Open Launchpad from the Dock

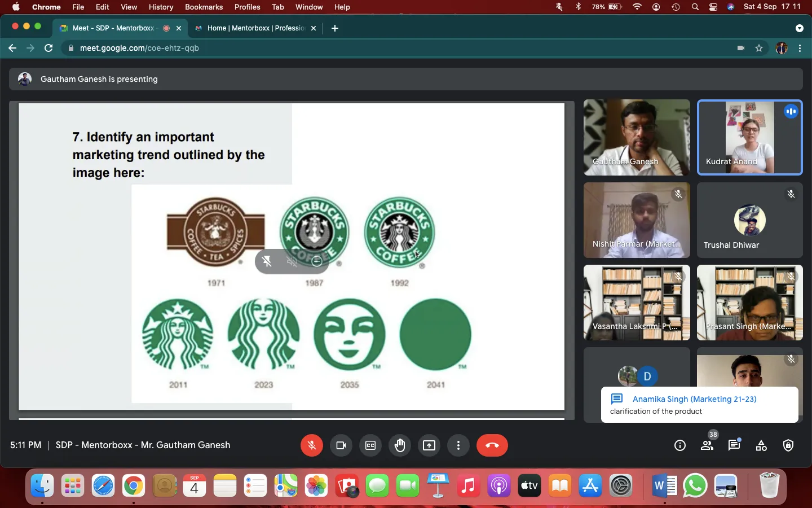[73, 485]
